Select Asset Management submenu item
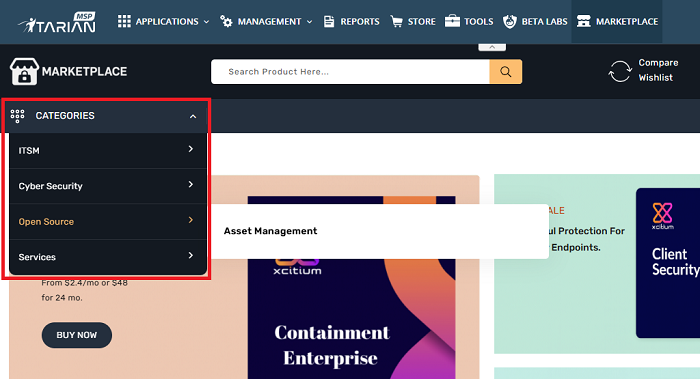The width and height of the screenshot is (700, 379). tap(271, 231)
